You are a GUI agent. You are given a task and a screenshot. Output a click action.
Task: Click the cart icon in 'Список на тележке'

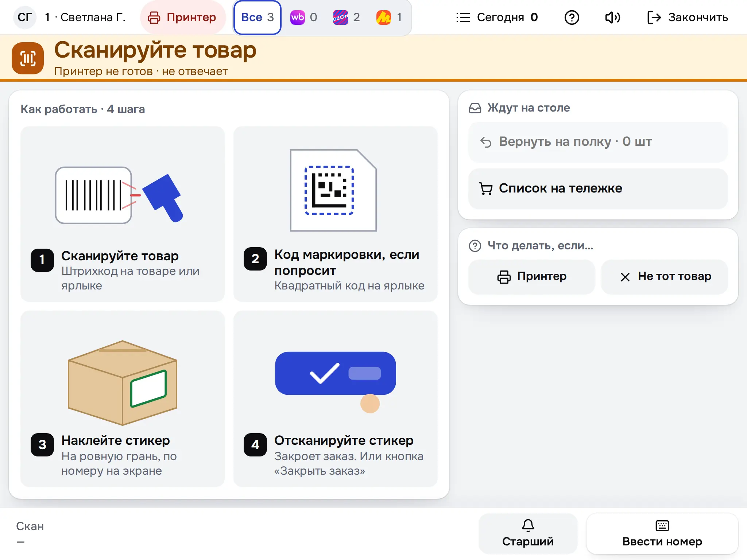486,188
